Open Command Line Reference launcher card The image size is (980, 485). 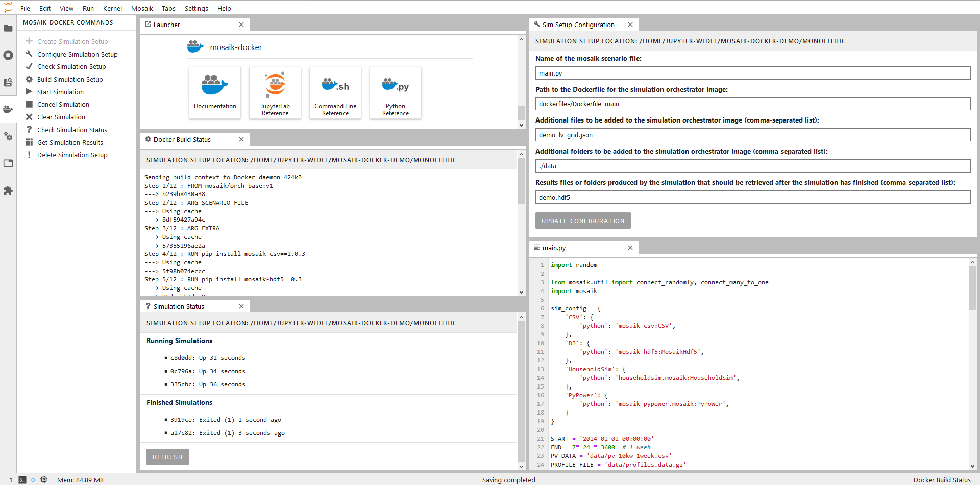point(335,93)
